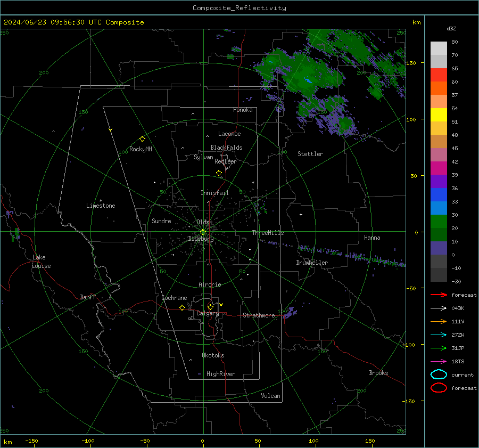Click the Cochrane city label
The width and height of the screenshot is (479, 448).
click(x=174, y=298)
